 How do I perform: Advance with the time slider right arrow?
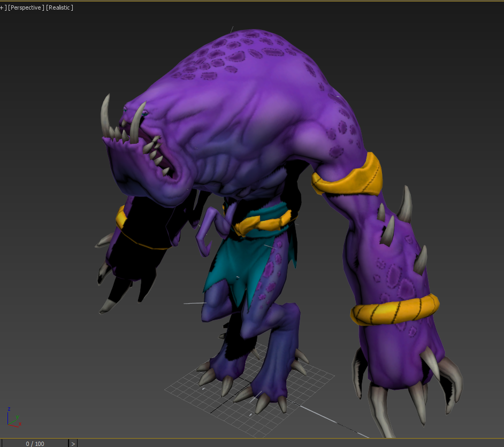point(73,443)
